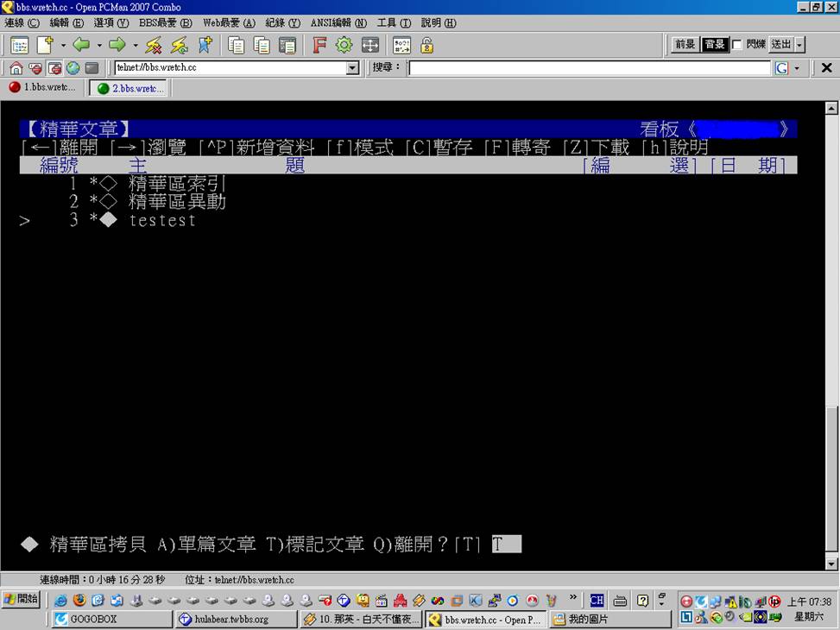Click the new document toolbar icon
Screen dimensions: 840x630
tap(45, 45)
